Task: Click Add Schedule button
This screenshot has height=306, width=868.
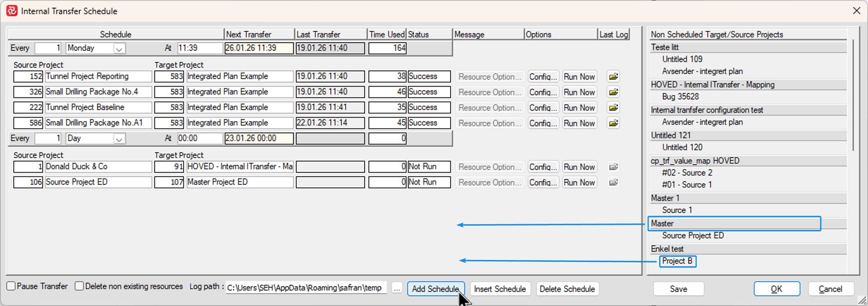Action: [x=435, y=289]
